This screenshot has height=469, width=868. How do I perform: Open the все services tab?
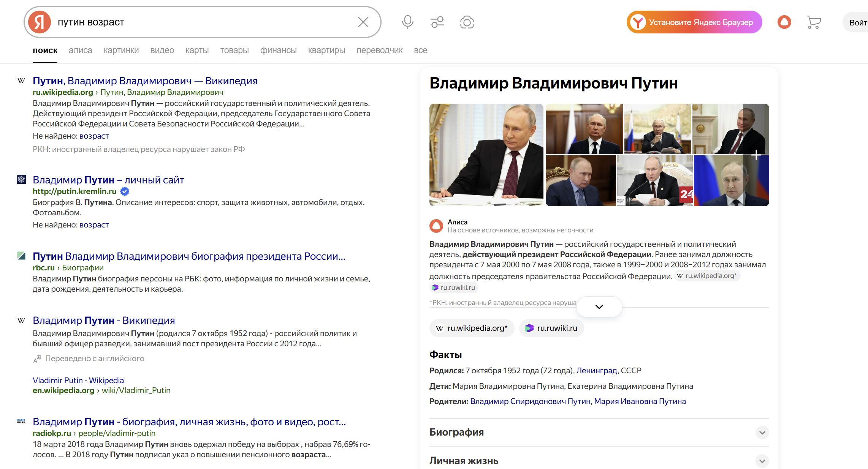tap(421, 51)
